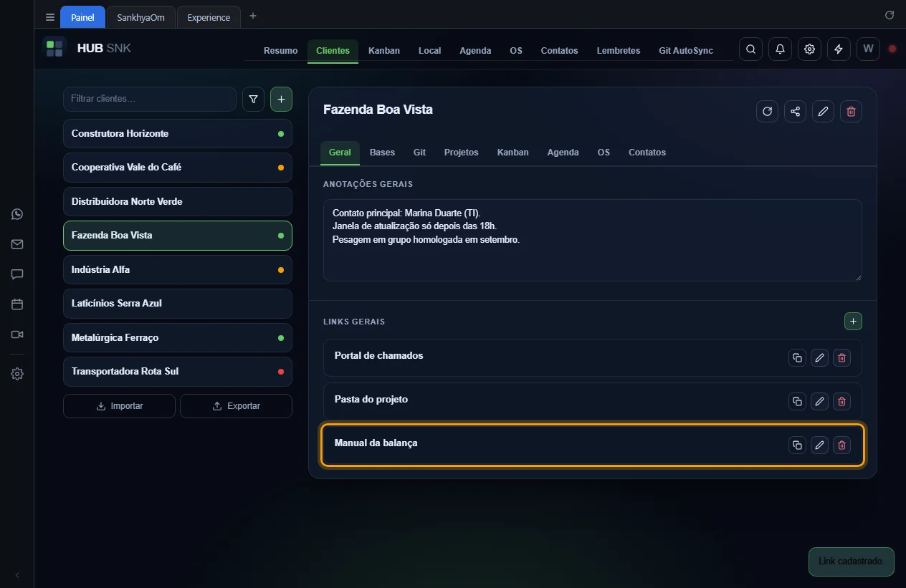This screenshot has height=588, width=906.
Task: Open the sidebar settings gear icon
Action: [17, 374]
